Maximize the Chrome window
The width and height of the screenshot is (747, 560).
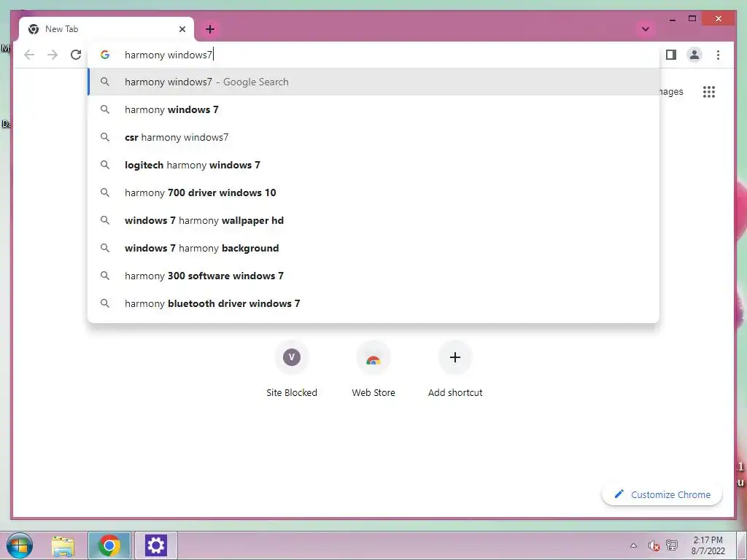(x=692, y=18)
